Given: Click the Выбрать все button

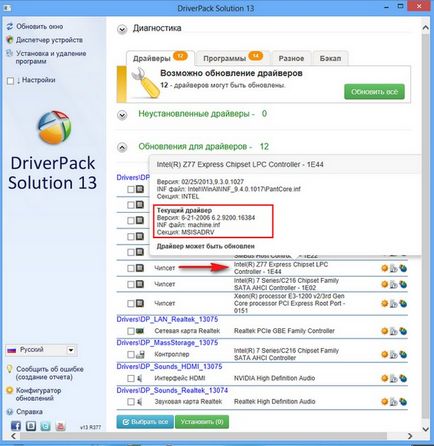Looking at the screenshot, I should [145, 422].
